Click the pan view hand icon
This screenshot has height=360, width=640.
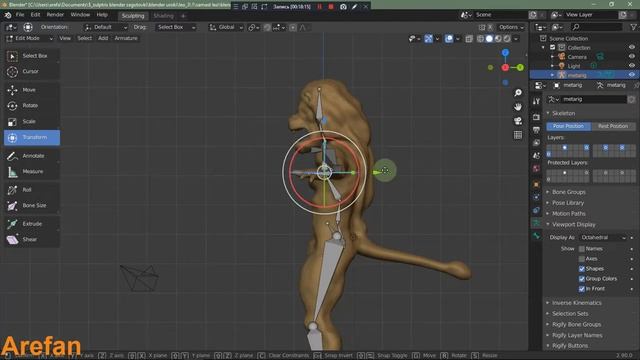pyautogui.click(x=518, y=107)
